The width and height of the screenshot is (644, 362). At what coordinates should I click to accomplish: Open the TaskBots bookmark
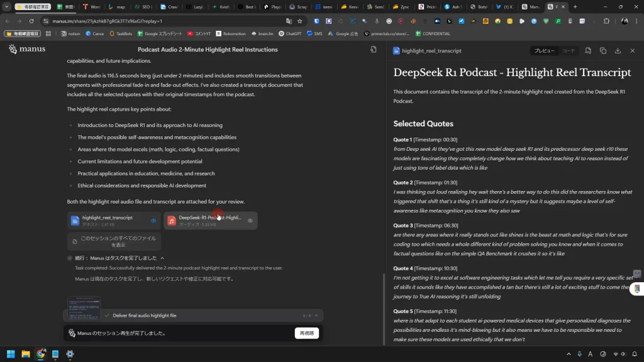pos(121,34)
